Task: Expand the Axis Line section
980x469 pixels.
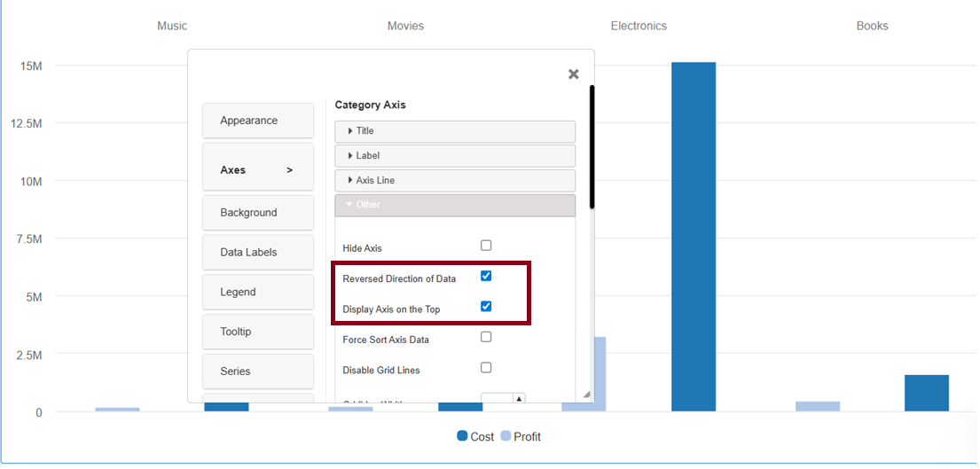Action: [x=454, y=181]
